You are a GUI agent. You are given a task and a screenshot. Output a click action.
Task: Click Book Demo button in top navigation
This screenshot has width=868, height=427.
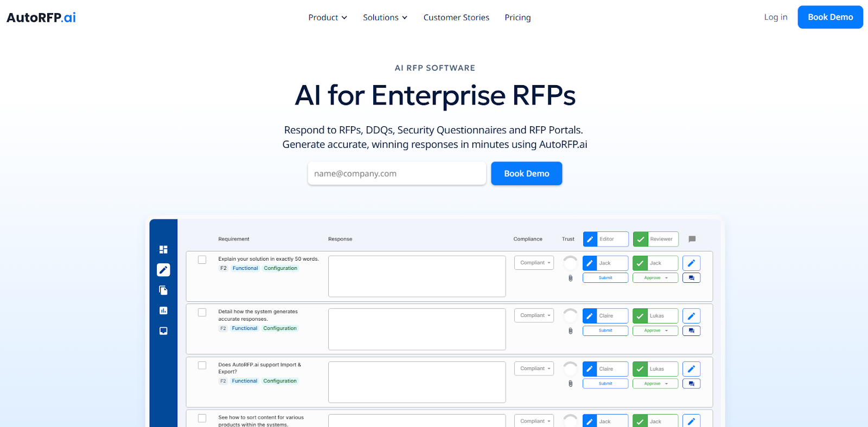tap(830, 17)
